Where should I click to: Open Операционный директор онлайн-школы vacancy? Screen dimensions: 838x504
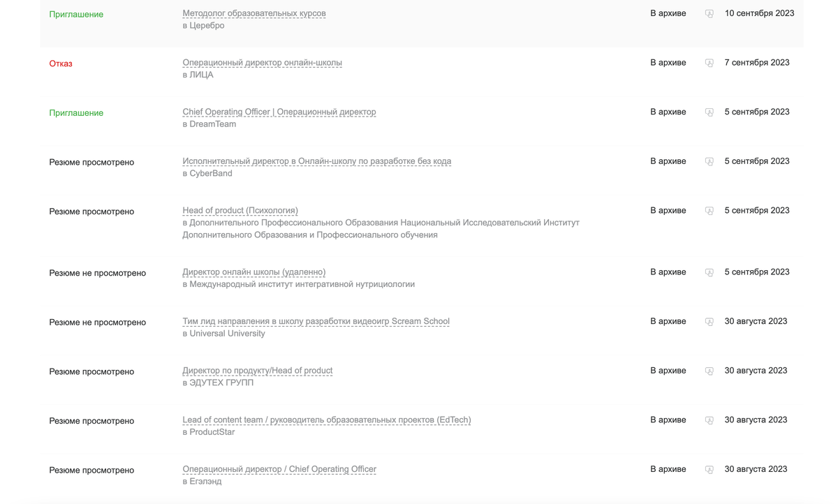pyautogui.click(x=262, y=62)
